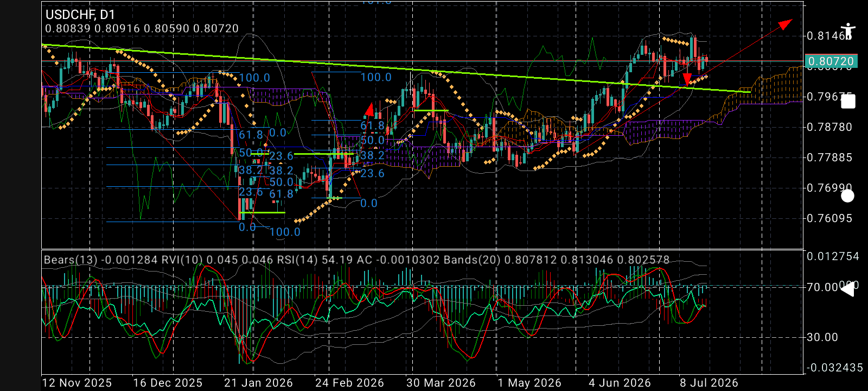
Task: Tap the 30.00 RSI level label
Action: click(822, 337)
